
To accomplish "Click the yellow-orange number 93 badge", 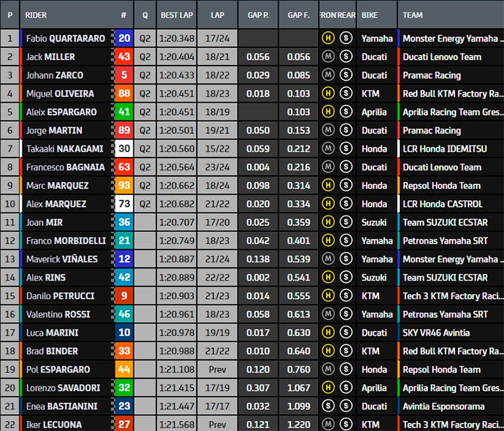I will coord(124,185).
